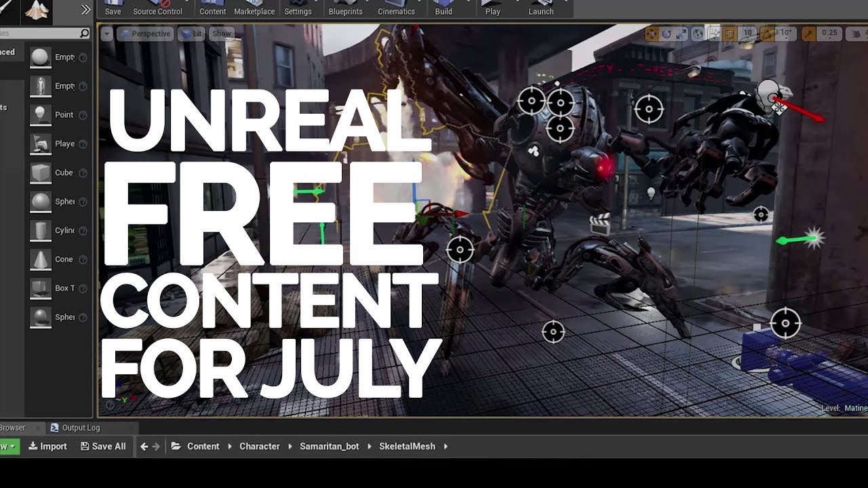Click help icon beside Cube
The height and width of the screenshot is (488, 868).
pyautogui.click(x=83, y=173)
